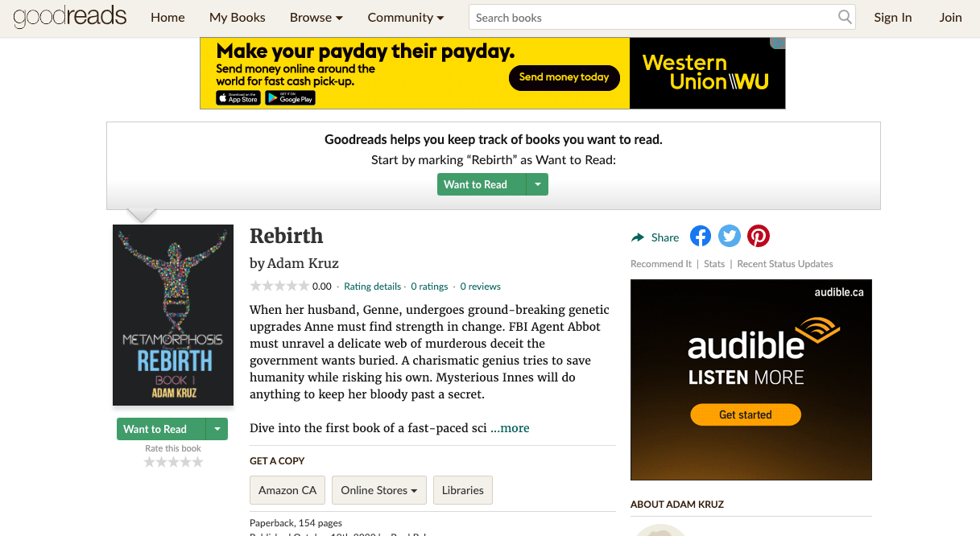Pin the book on Pinterest

tap(759, 236)
